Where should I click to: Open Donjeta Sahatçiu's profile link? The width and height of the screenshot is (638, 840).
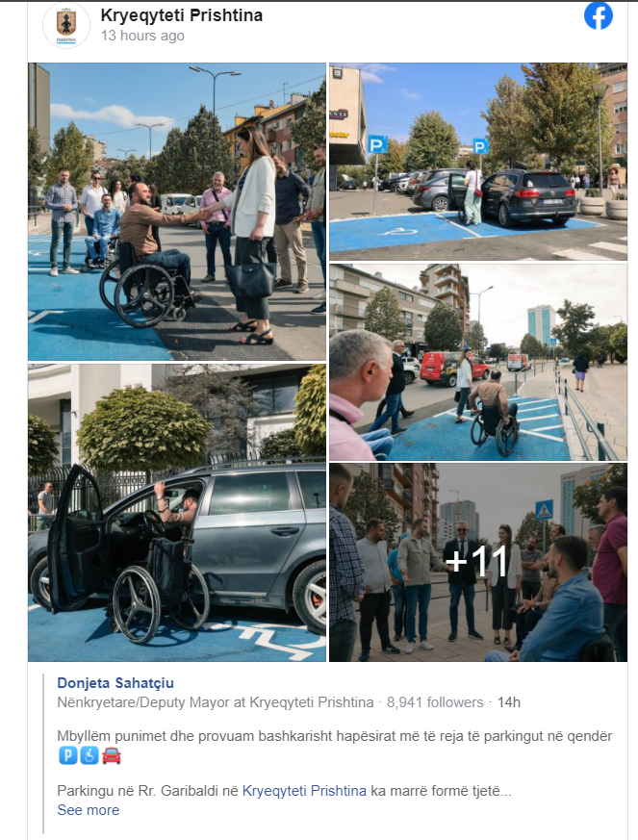point(115,683)
